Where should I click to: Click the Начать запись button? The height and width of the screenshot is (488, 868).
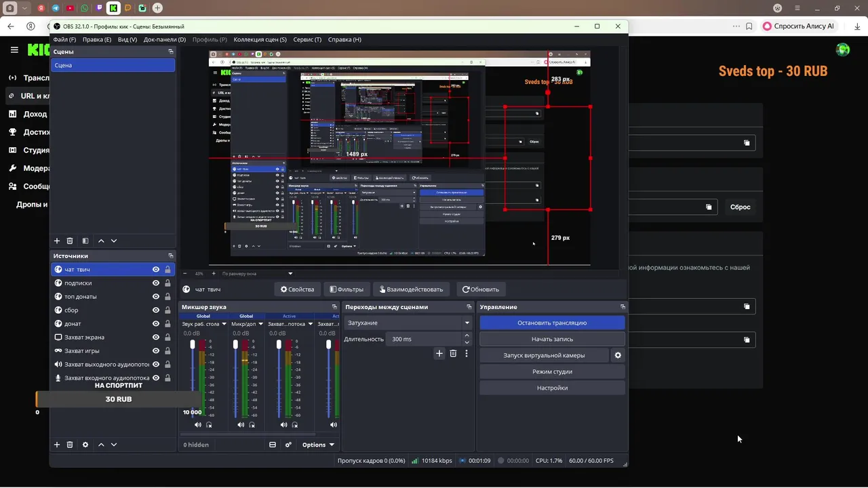(552, 339)
